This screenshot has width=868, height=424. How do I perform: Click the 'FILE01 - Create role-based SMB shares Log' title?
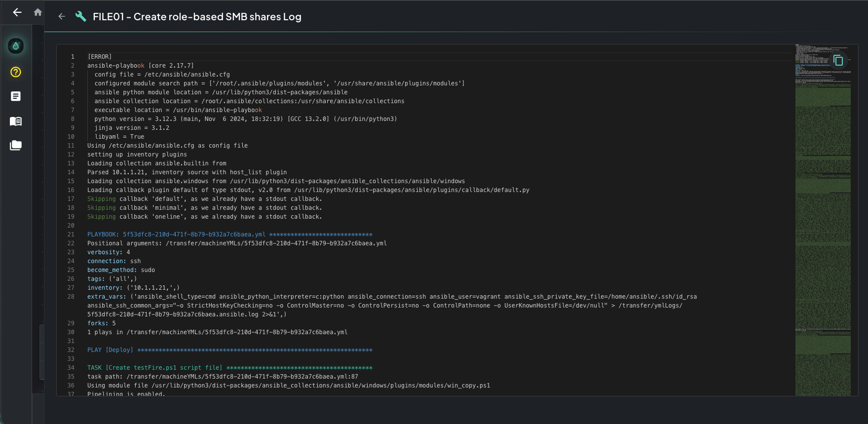point(197,17)
